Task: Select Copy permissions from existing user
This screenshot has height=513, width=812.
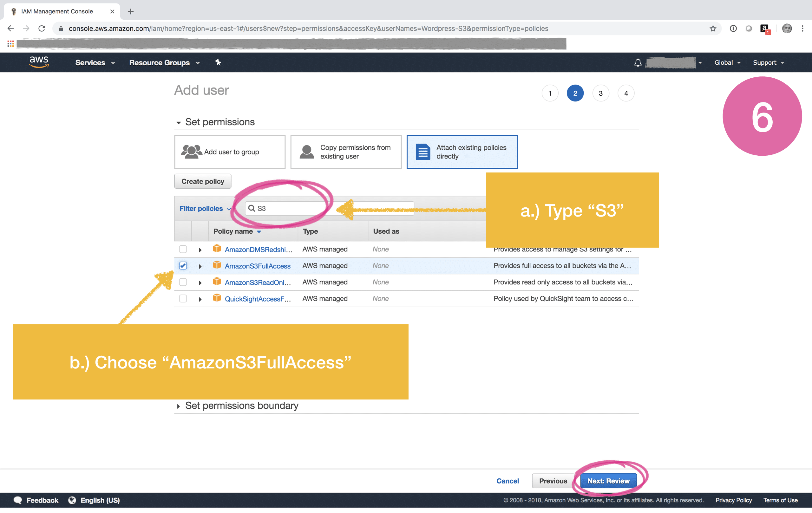Action: point(346,152)
